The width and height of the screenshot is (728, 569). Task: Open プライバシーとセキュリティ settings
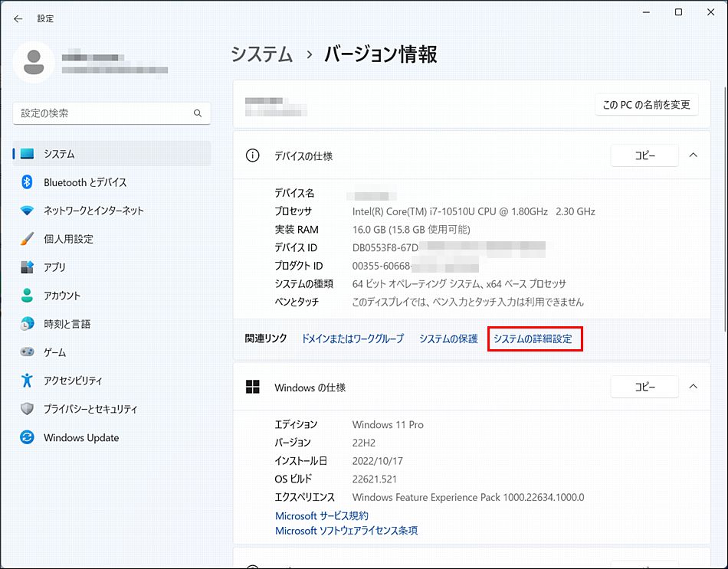(x=84, y=409)
